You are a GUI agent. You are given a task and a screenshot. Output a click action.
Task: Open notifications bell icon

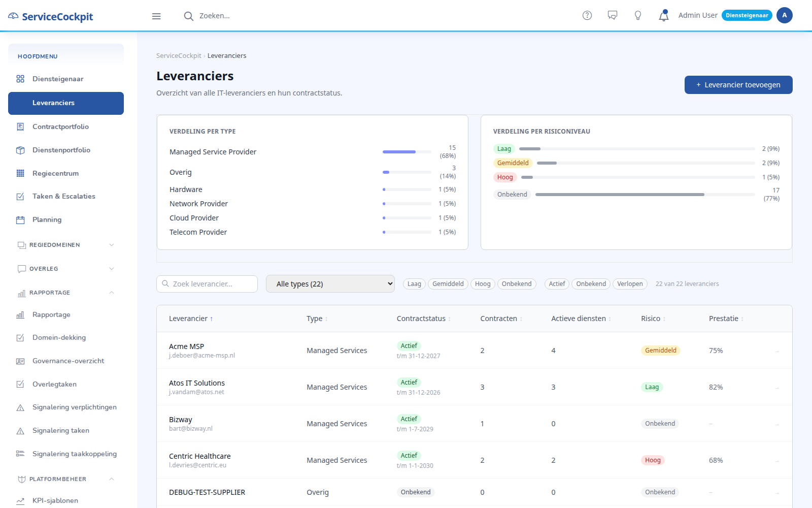[x=664, y=15]
